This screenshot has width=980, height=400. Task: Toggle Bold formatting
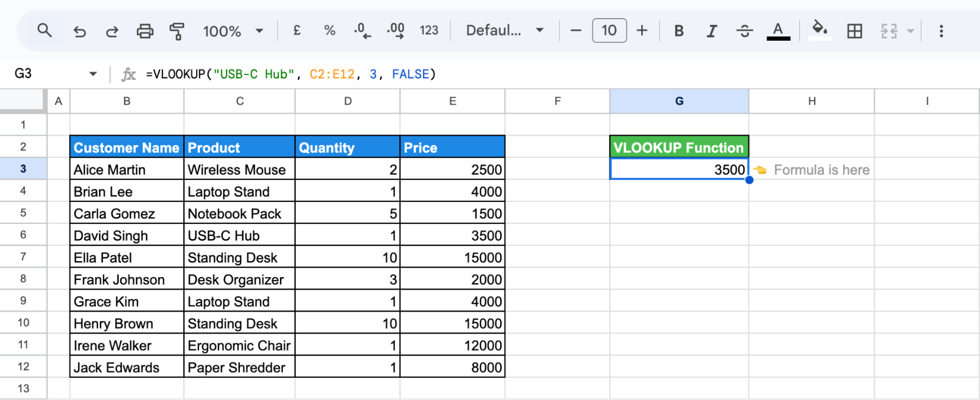(x=679, y=31)
